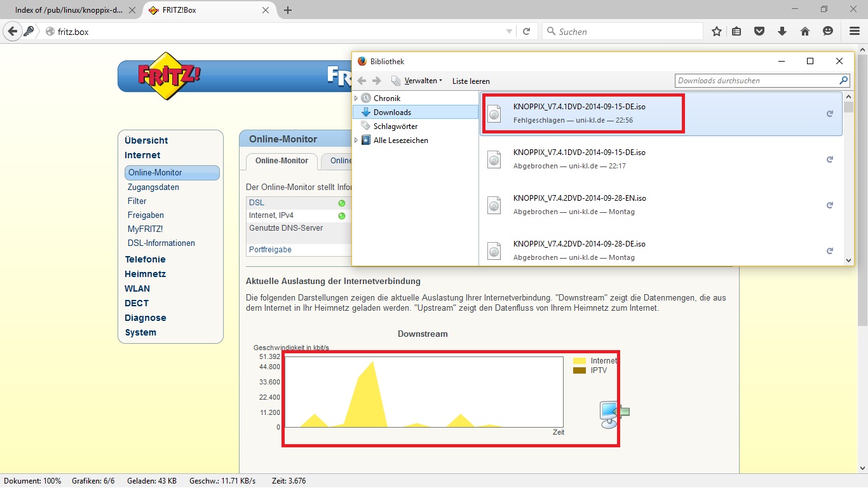Screen dimensions: 868x488
Task: Click Portfreigabe link
Action: pos(270,250)
